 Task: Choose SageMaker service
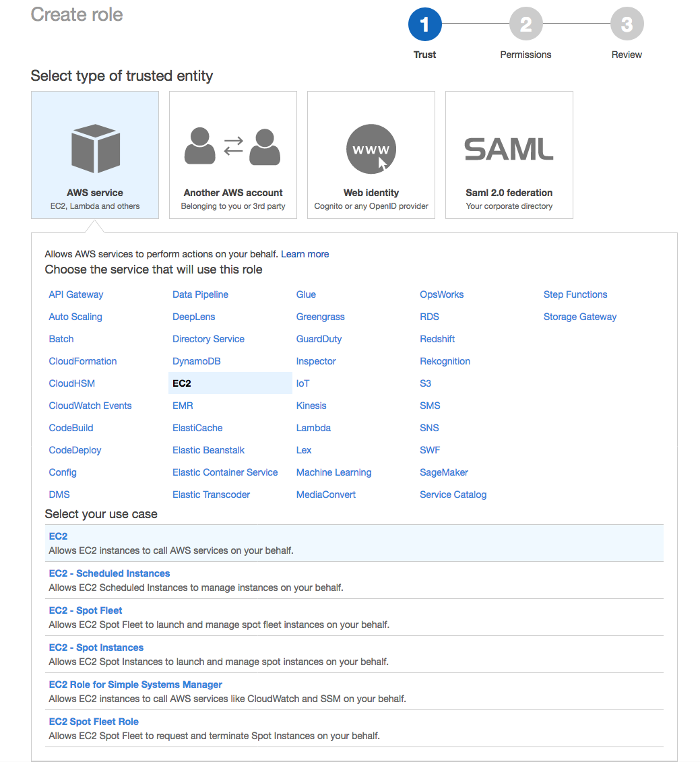click(x=444, y=472)
